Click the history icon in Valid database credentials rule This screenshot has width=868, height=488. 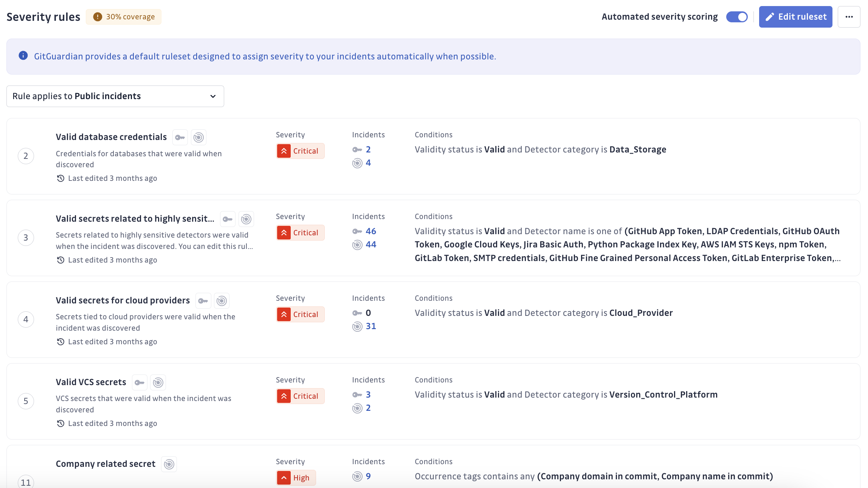coord(60,178)
